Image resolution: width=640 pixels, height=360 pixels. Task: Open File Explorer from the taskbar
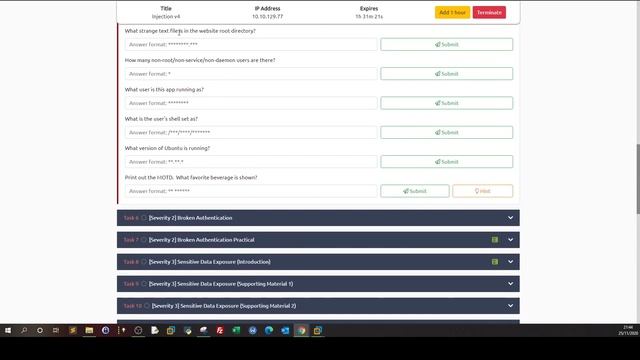coord(89,331)
